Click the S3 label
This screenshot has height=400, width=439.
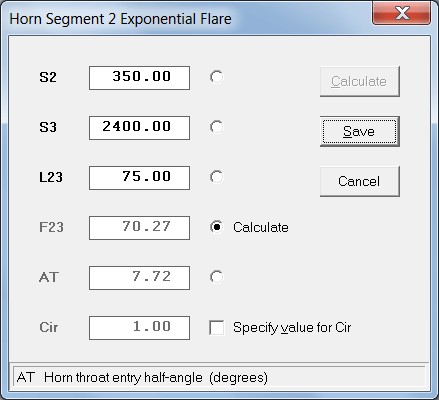48,127
